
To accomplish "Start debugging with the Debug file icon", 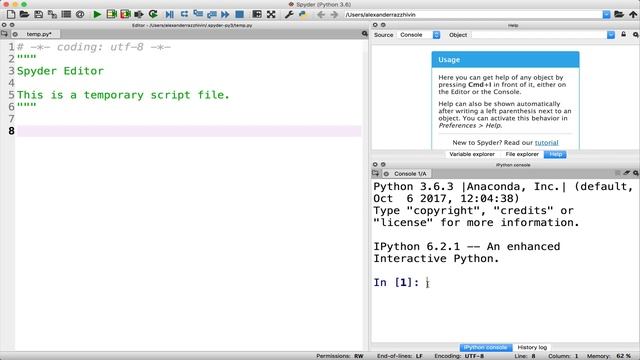I will click(169, 15).
